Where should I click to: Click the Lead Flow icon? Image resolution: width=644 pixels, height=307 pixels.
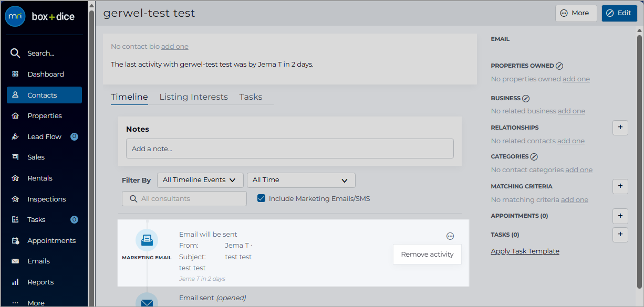(x=15, y=136)
